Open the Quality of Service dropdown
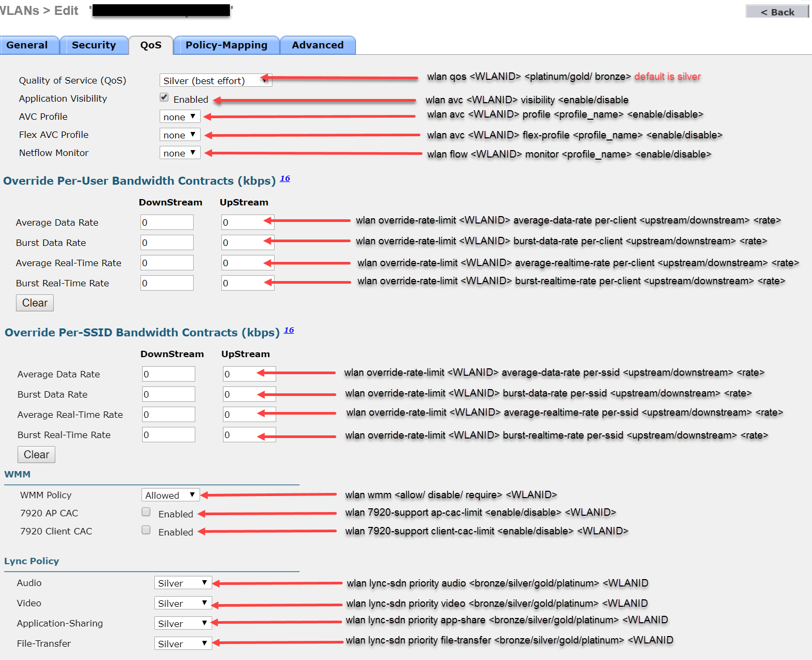Viewport: 812px width, 660px height. 215,80
